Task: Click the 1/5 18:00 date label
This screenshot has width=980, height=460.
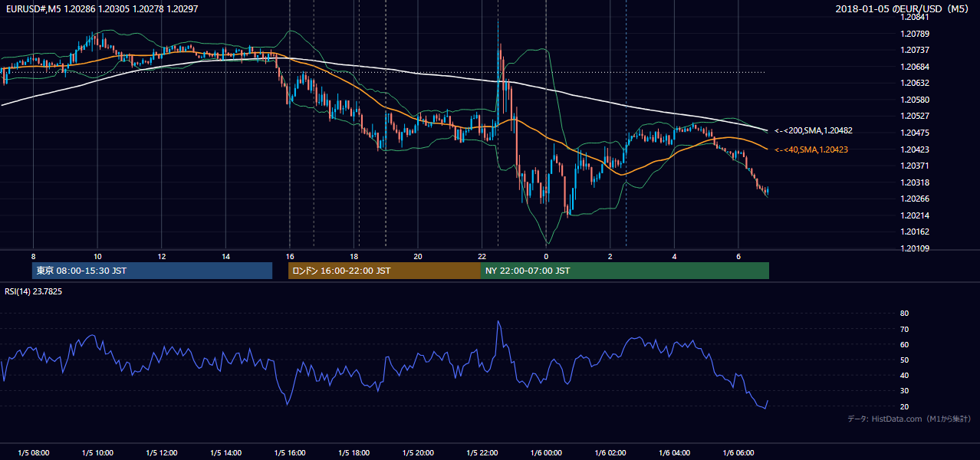Action: click(354, 453)
